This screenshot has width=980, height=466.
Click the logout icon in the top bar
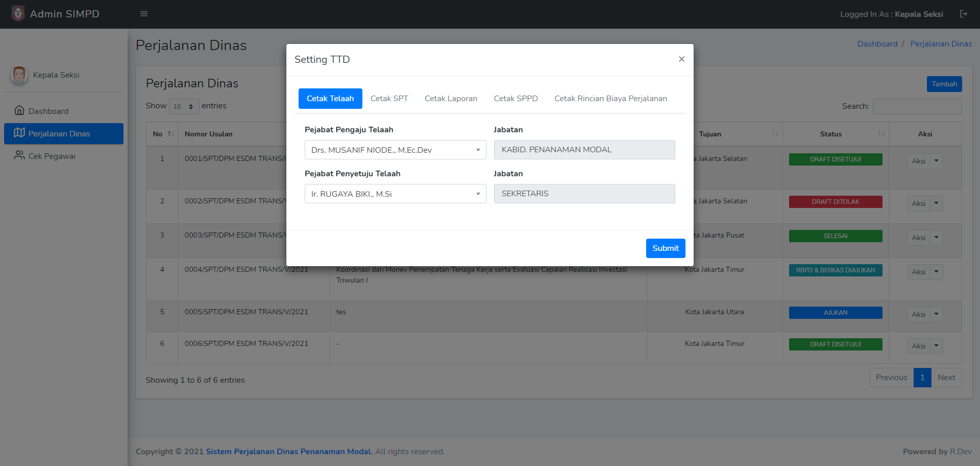(964, 14)
